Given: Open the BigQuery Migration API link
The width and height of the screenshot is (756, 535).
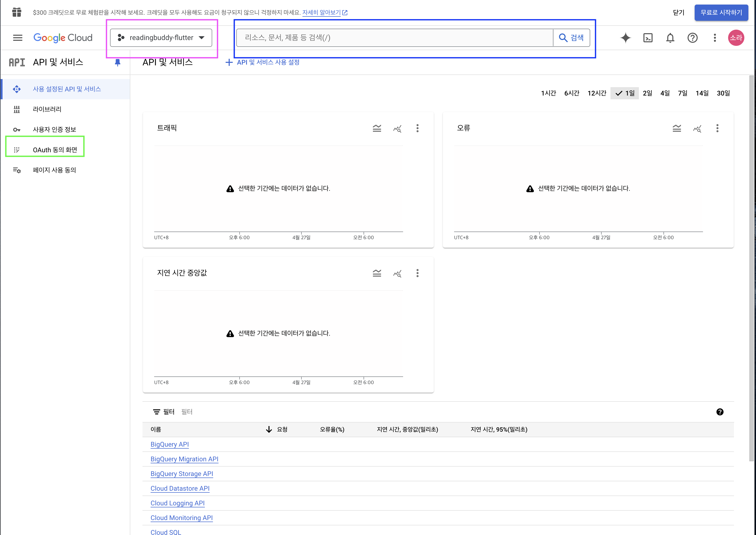Looking at the screenshot, I should (x=184, y=459).
